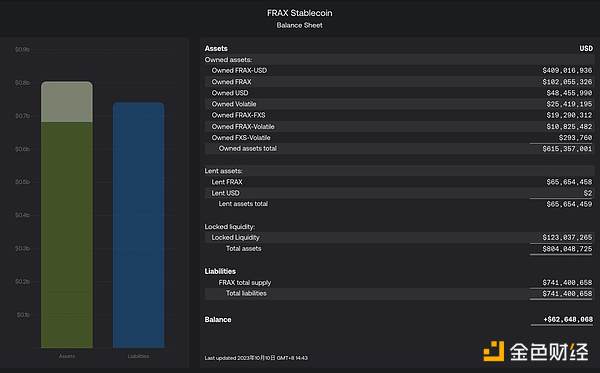This screenshot has height=373, width=600.
Task: Click the Total liabilities row
Action: coord(399,293)
